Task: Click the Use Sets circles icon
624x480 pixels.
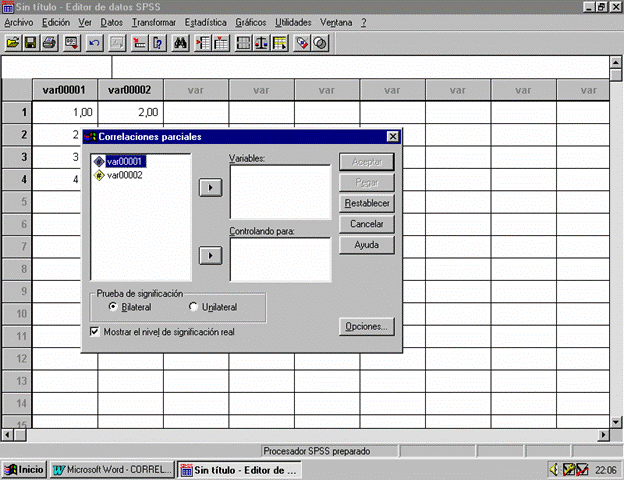Action: pyautogui.click(x=320, y=43)
